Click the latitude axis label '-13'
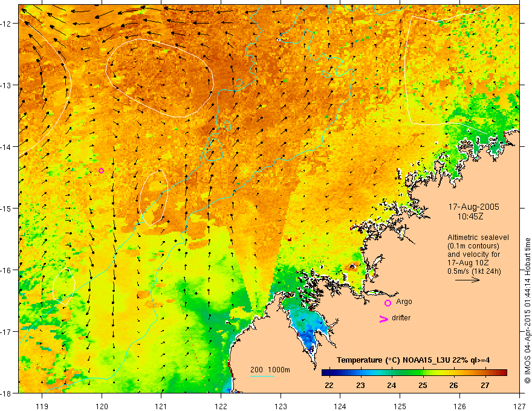The image size is (532, 411). 7,85
